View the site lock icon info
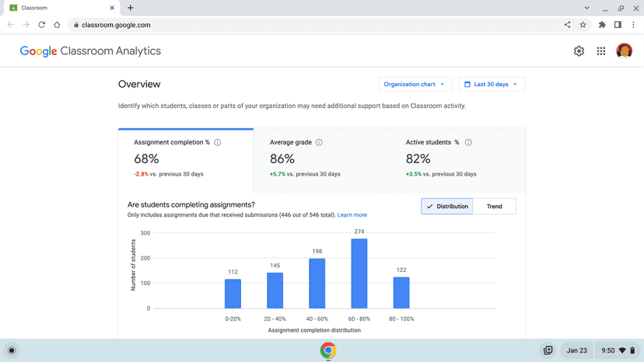The image size is (644, 362). point(75,25)
